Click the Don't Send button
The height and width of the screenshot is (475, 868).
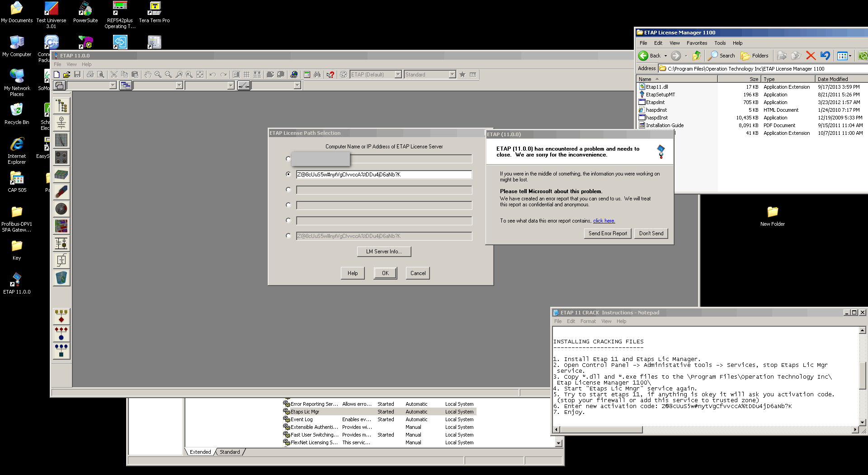(x=651, y=233)
